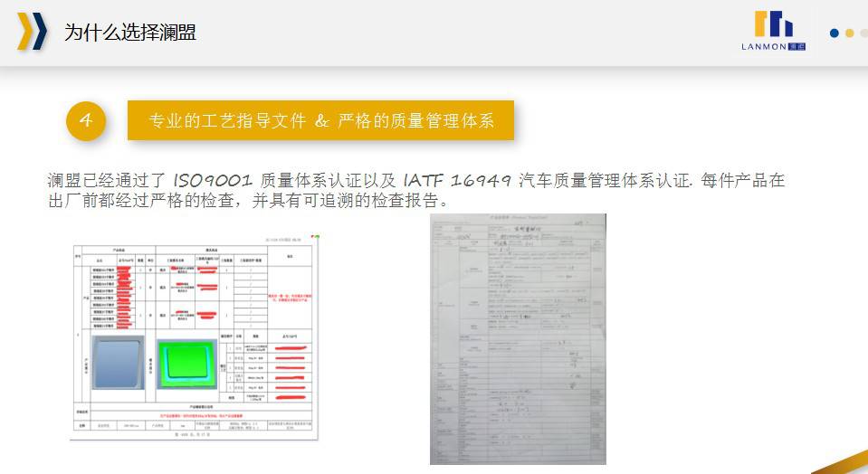This screenshot has width=868, height=474.
Task: Click the blue dot in the header
Action: click(835, 33)
